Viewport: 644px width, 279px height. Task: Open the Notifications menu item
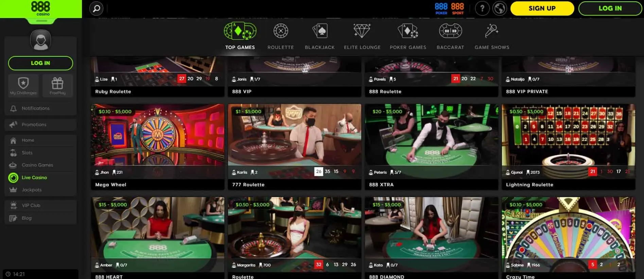[x=40, y=108]
